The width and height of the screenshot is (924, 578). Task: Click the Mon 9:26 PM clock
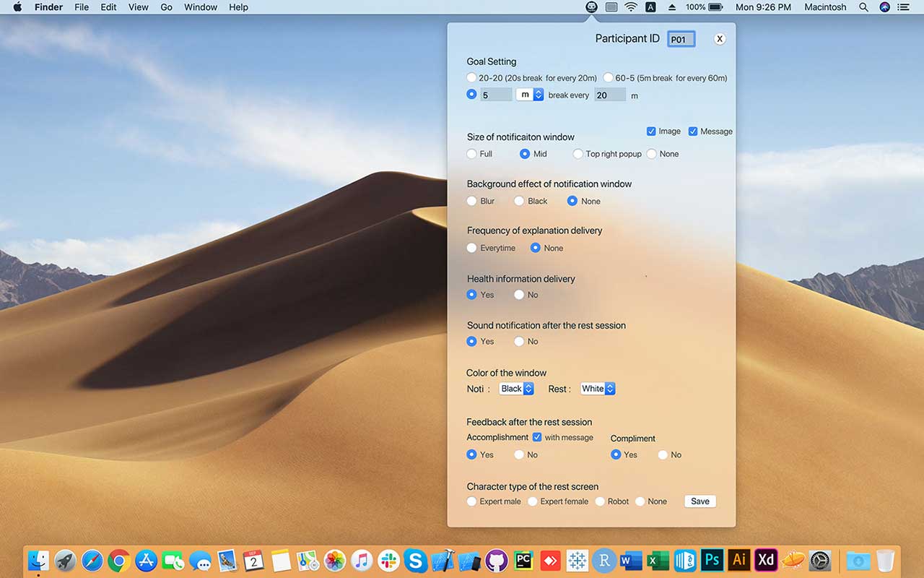tap(764, 7)
